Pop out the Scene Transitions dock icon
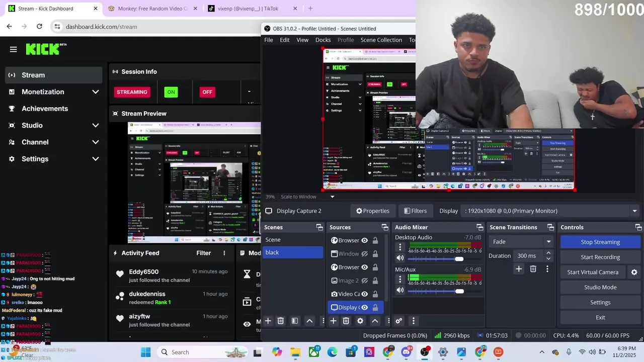The image size is (644, 362). tap(550, 227)
